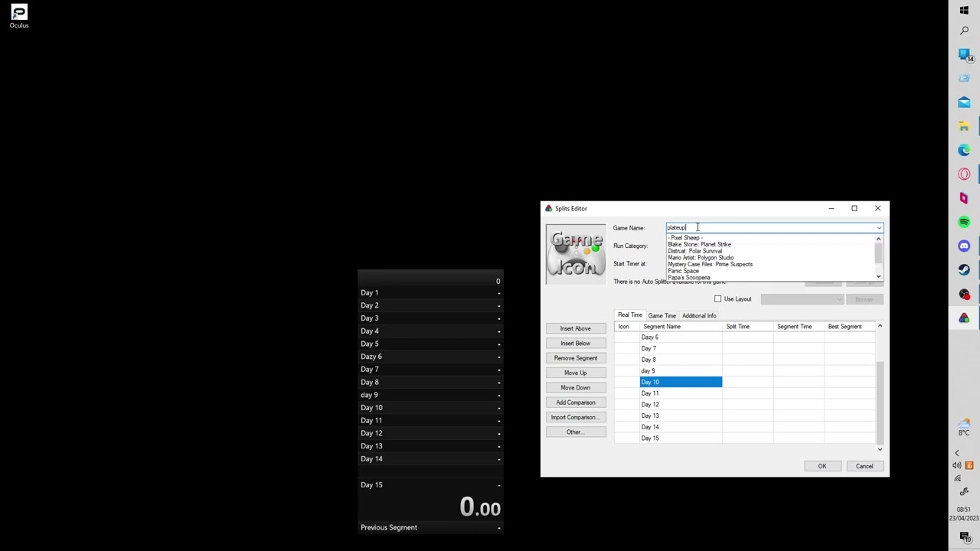The height and width of the screenshot is (551, 980).
Task: Enable the Use Layout checkbox
Action: pyautogui.click(x=717, y=299)
